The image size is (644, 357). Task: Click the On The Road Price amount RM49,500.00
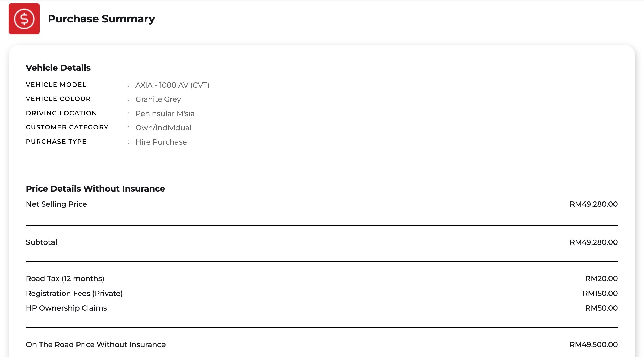click(594, 344)
